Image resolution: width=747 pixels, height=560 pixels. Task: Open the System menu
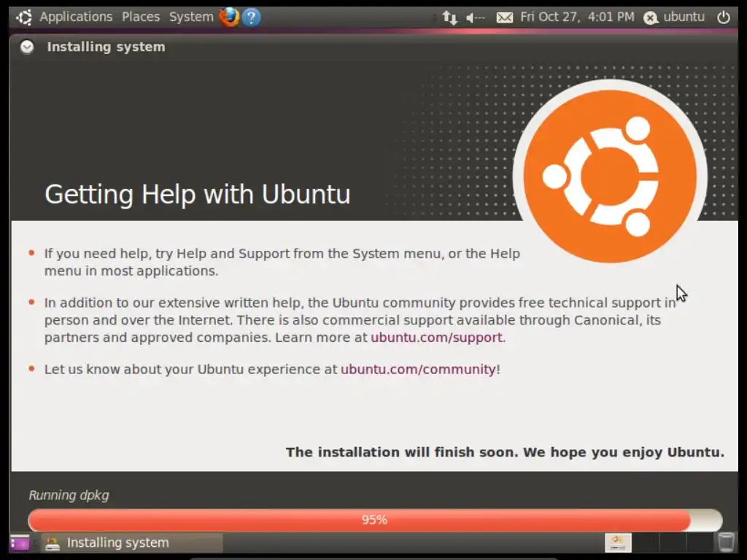(x=191, y=17)
